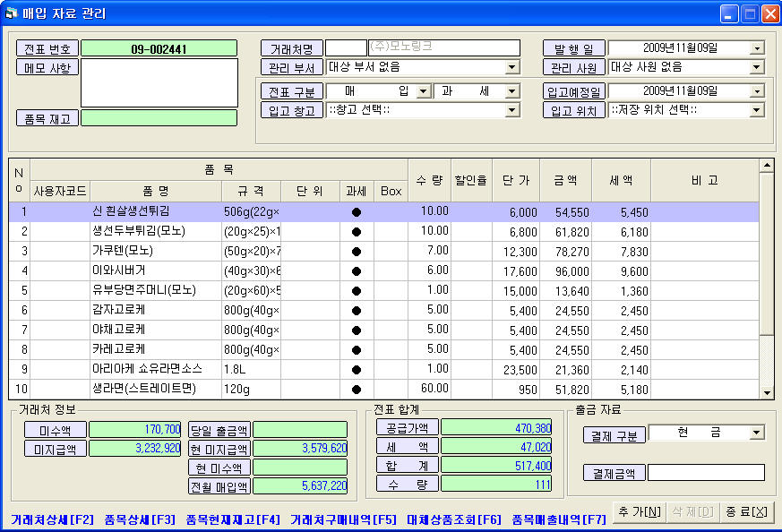
Task: Open the 매입 slip type dropdown
Action: [424, 91]
